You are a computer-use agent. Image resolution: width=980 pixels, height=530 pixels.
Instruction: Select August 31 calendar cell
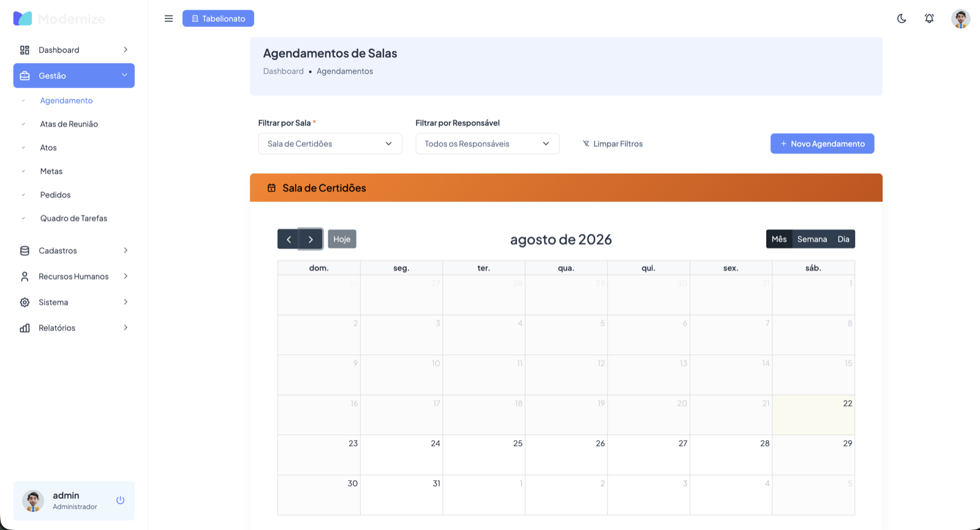tap(401, 495)
